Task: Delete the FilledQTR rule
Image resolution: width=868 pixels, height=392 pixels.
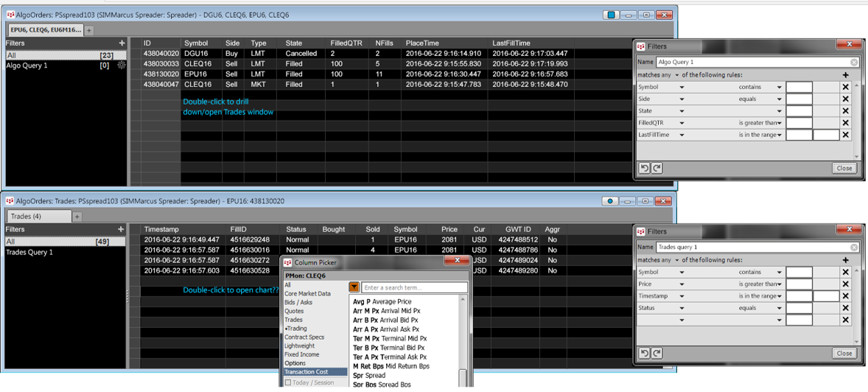Action: click(x=845, y=123)
